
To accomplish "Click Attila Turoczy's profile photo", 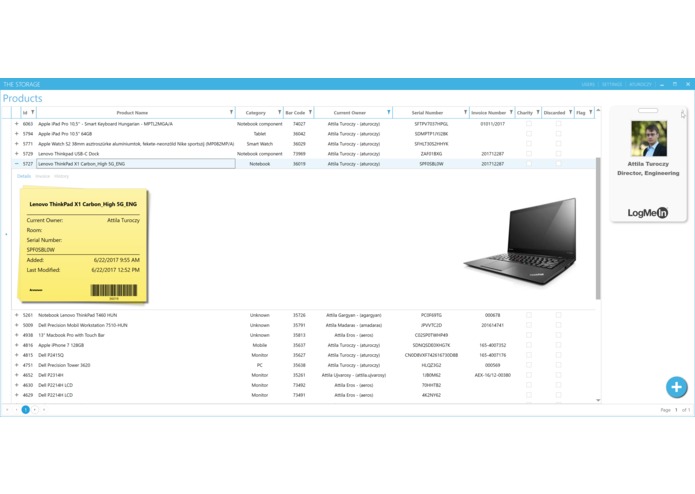I will 649,138.
